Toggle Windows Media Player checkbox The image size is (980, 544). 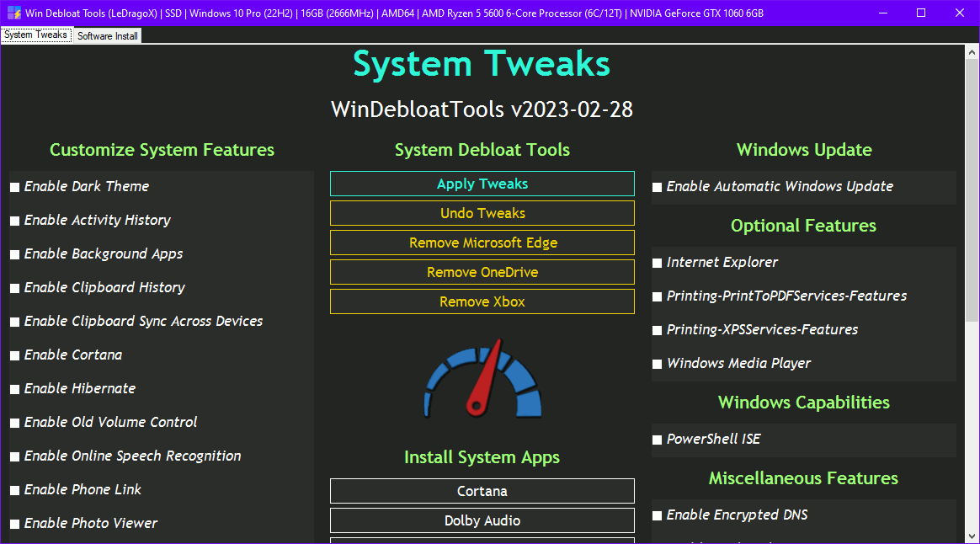coord(658,365)
